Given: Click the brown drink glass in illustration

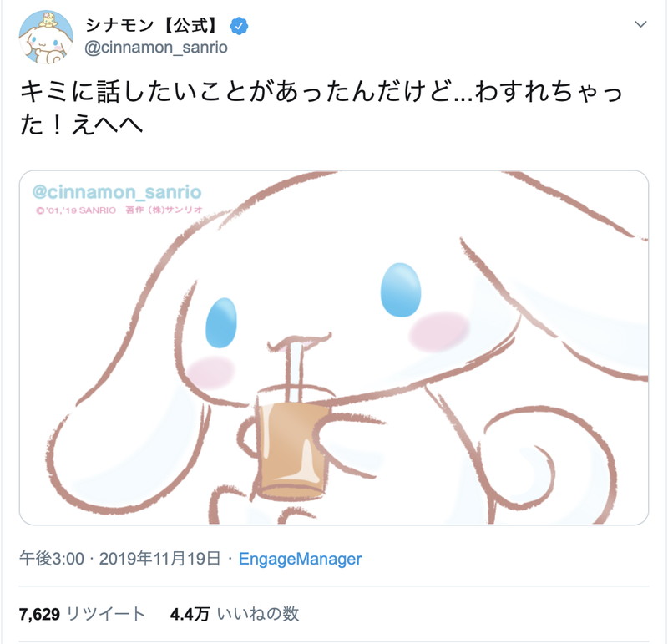Looking at the screenshot, I should tap(293, 448).
